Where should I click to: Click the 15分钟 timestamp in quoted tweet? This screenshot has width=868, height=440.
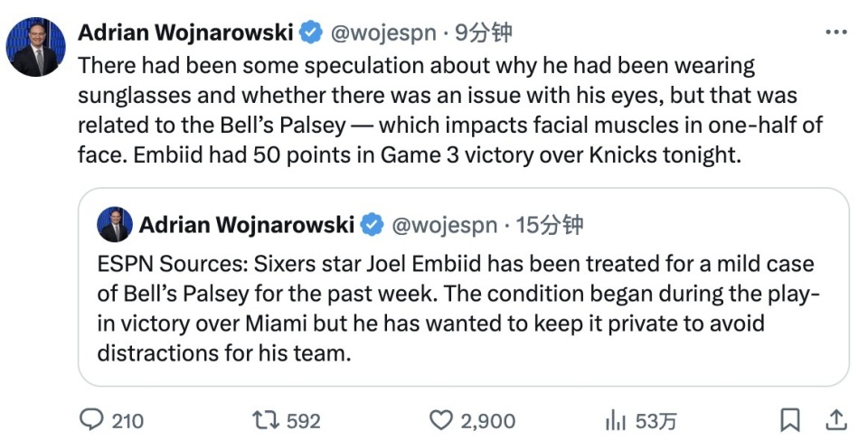click(x=549, y=225)
